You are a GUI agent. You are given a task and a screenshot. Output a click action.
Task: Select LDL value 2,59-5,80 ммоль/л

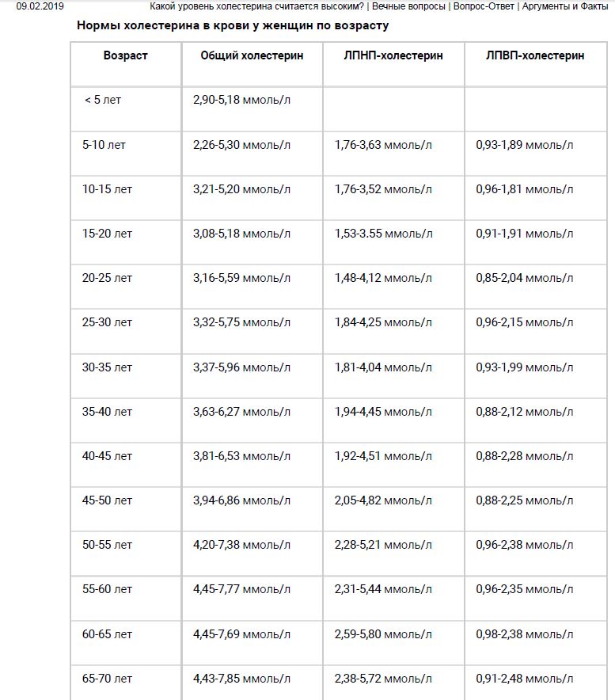tap(383, 634)
